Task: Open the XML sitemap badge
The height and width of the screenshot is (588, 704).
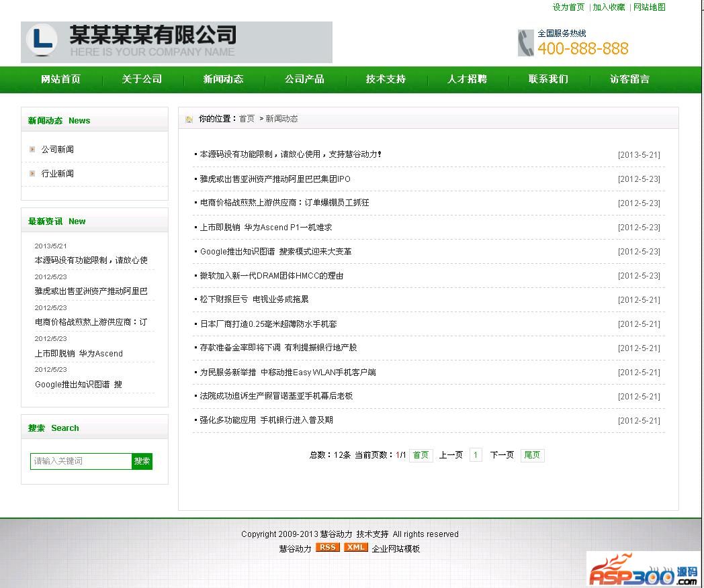Action: coord(355,547)
